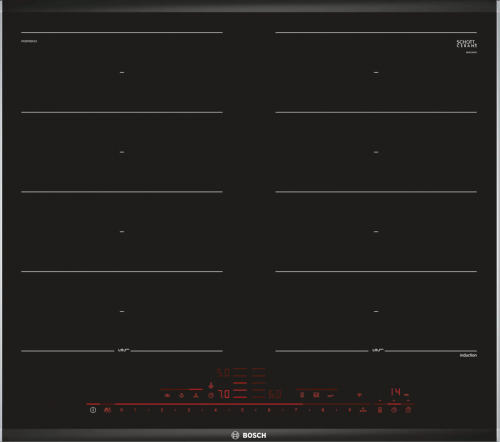Tap the SCHOTT CERAN marking
Image resolution: width=500 pixels, height=442 pixels.
(x=467, y=44)
